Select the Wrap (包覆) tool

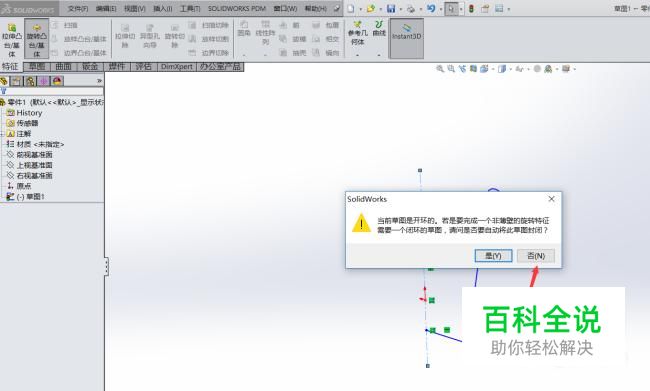click(326, 25)
